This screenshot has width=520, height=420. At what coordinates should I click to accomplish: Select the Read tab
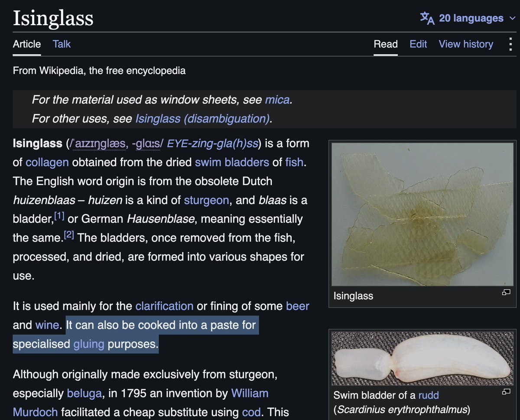tap(386, 44)
